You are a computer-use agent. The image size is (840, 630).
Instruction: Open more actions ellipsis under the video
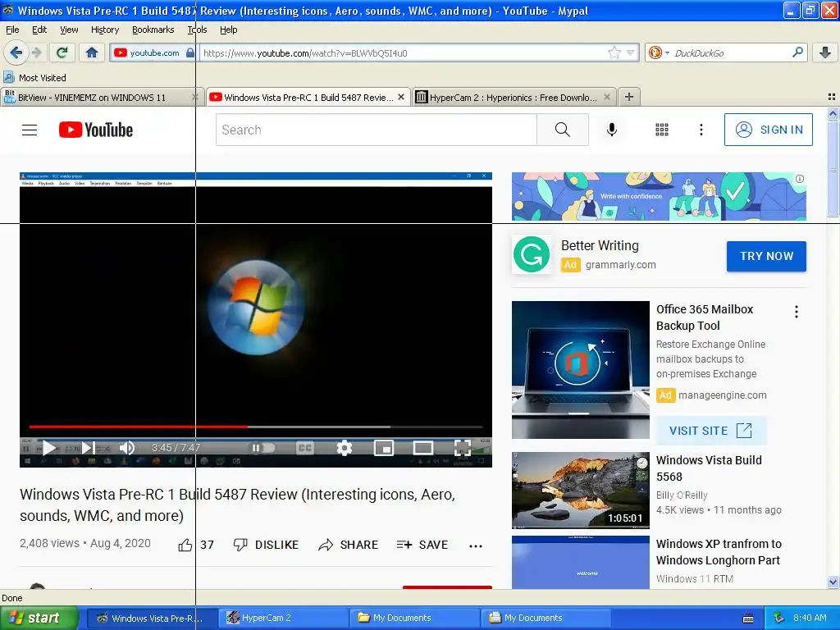pos(476,546)
